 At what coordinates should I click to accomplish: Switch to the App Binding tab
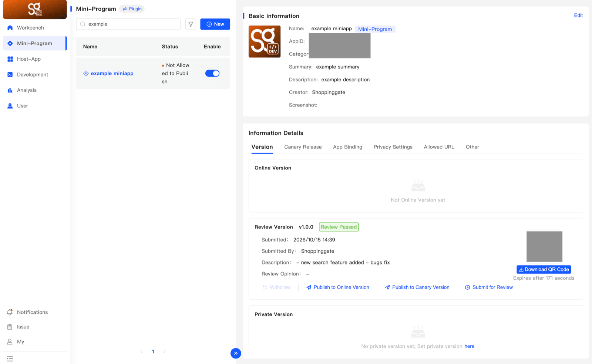[x=347, y=147]
